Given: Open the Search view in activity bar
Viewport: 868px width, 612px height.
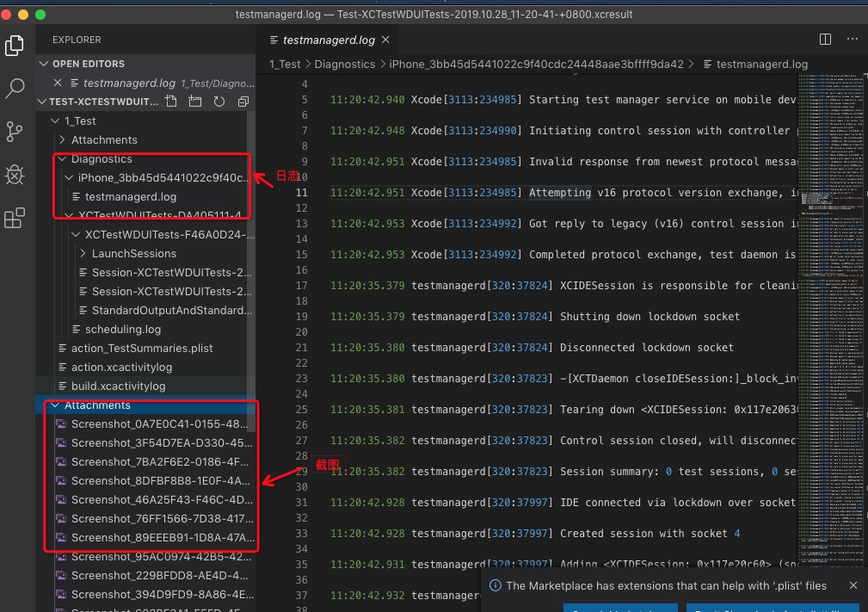Looking at the screenshot, I should tap(15, 88).
